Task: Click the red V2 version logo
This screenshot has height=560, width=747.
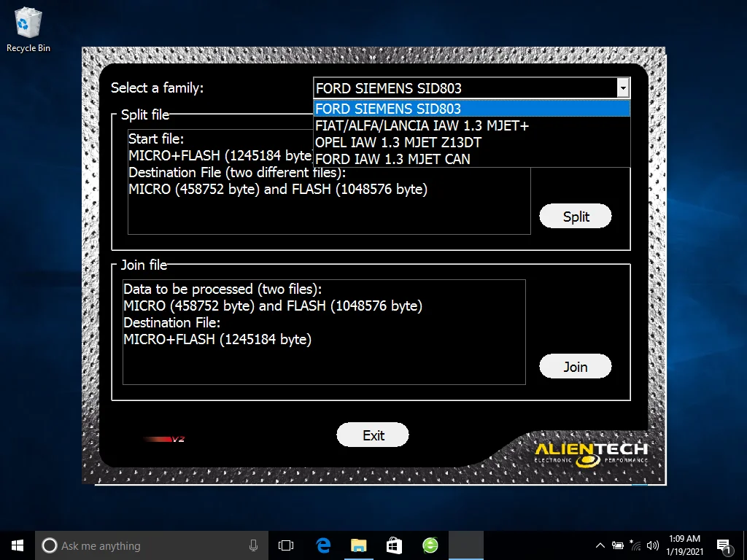Action: (164, 439)
